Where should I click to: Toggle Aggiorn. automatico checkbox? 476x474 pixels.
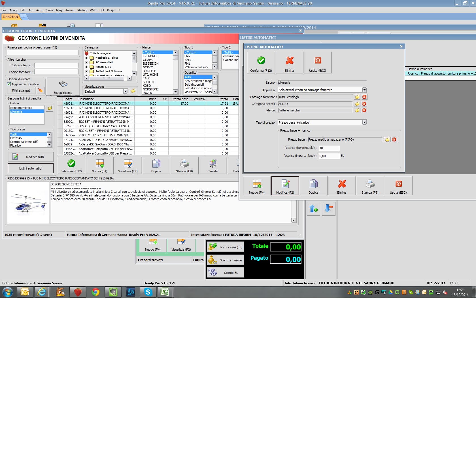9,84
